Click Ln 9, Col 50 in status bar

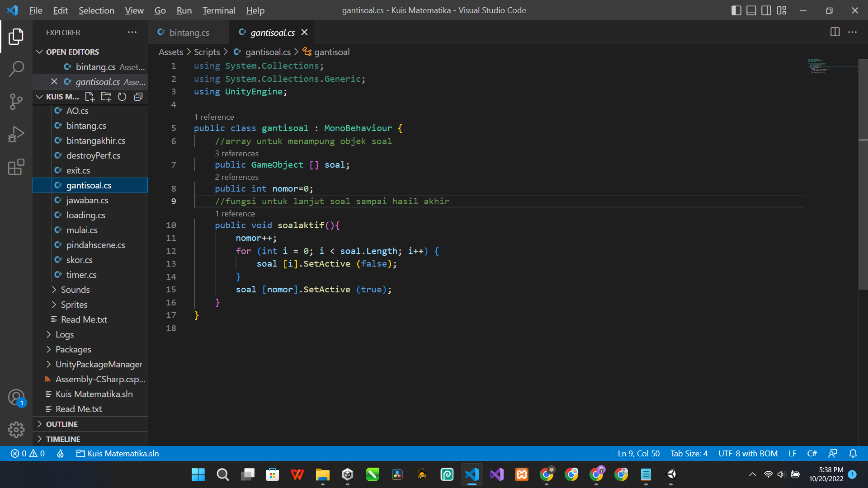(638, 454)
